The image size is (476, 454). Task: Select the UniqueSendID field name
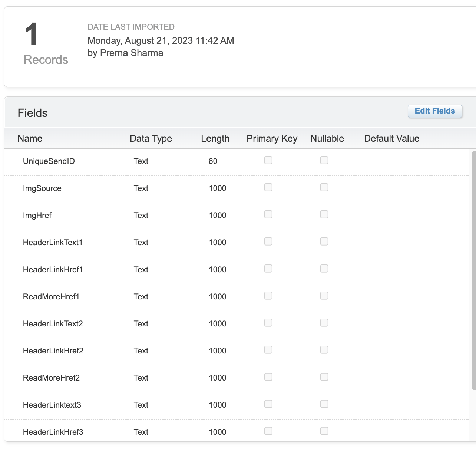(x=49, y=161)
